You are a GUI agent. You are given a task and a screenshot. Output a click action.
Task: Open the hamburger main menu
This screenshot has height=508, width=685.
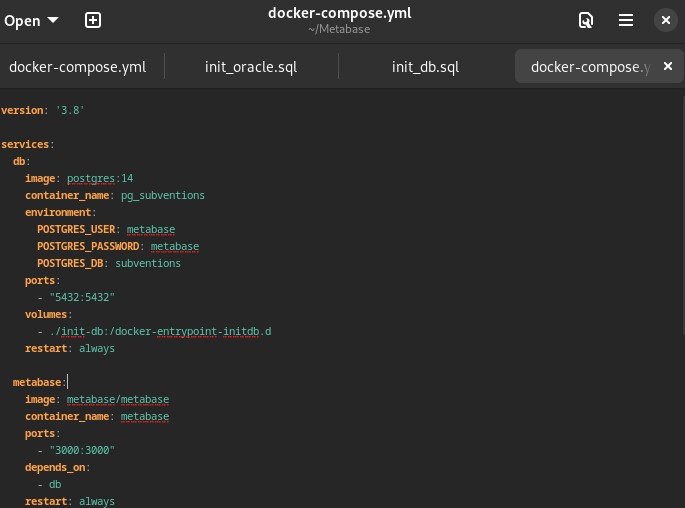(626, 20)
